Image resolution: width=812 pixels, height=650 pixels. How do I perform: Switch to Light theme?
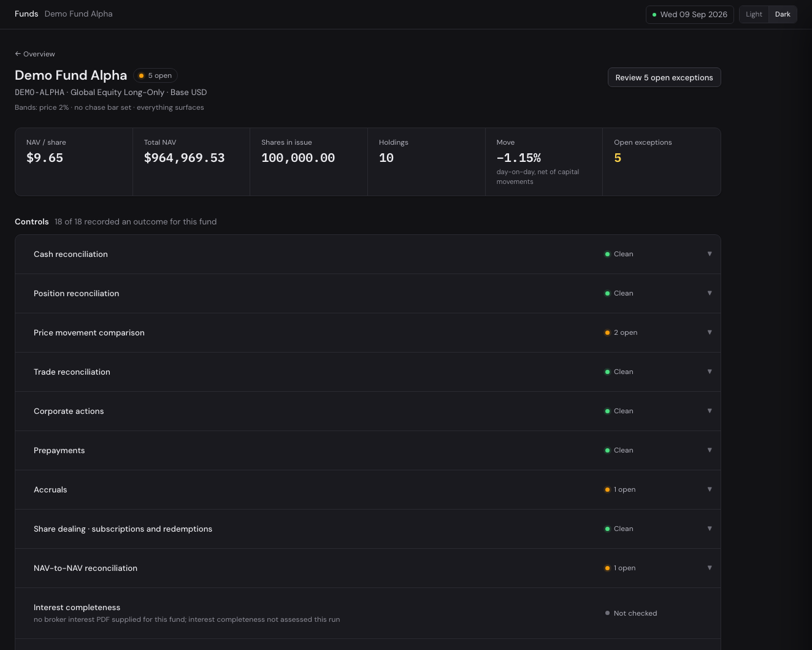point(754,14)
